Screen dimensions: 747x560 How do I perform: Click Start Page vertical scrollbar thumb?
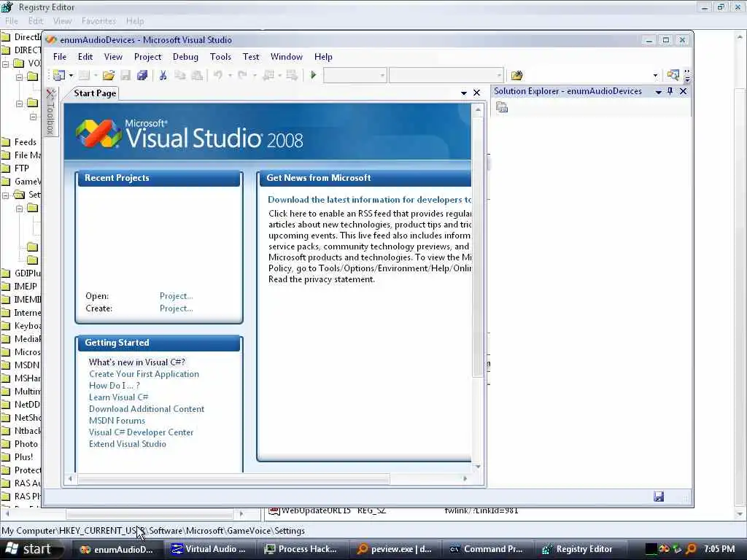[x=478, y=246]
